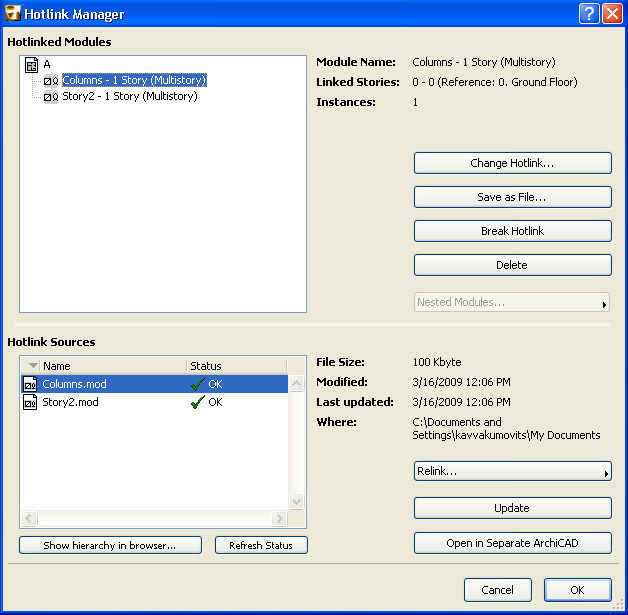Image resolution: width=628 pixels, height=615 pixels.
Task: Click the Linked Stories value 0 - 0 (Reference...)
Action: [495, 82]
